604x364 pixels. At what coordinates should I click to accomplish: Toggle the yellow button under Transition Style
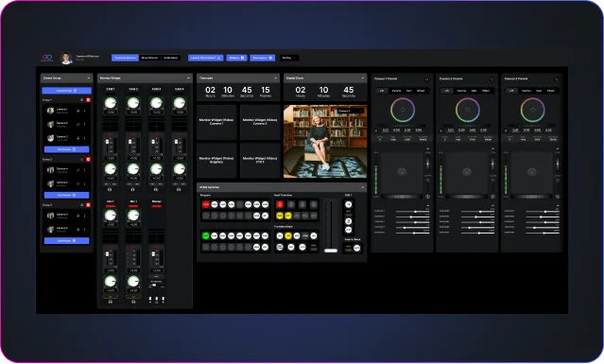[288, 235]
